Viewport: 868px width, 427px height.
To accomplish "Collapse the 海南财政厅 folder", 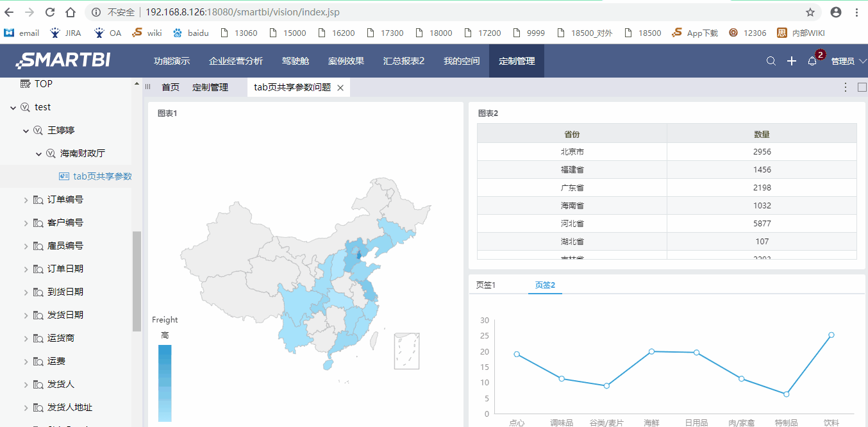I will (39, 154).
